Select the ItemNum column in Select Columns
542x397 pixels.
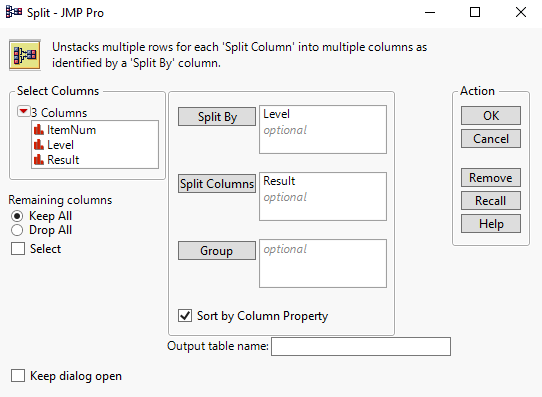[72, 130]
